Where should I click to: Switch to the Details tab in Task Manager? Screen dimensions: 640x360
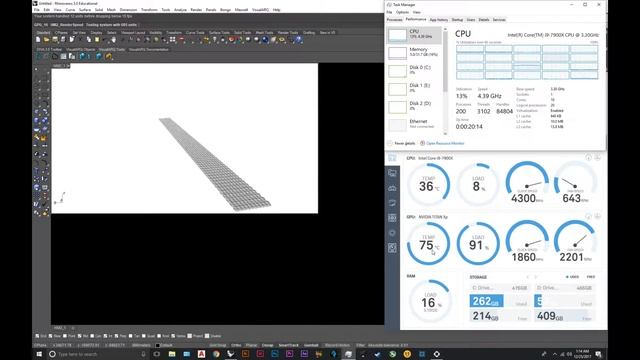tap(484, 20)
